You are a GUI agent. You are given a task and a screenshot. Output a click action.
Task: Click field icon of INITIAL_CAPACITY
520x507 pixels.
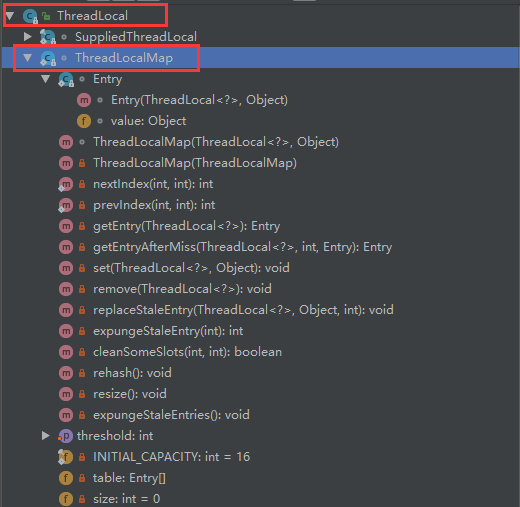pyautogui.click(x=66, y=457)
